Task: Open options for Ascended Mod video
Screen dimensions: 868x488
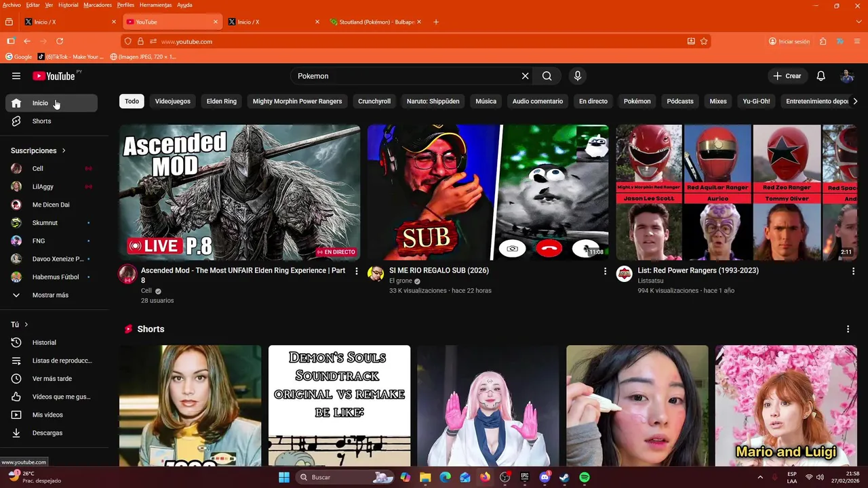Action: pos(357,271)
